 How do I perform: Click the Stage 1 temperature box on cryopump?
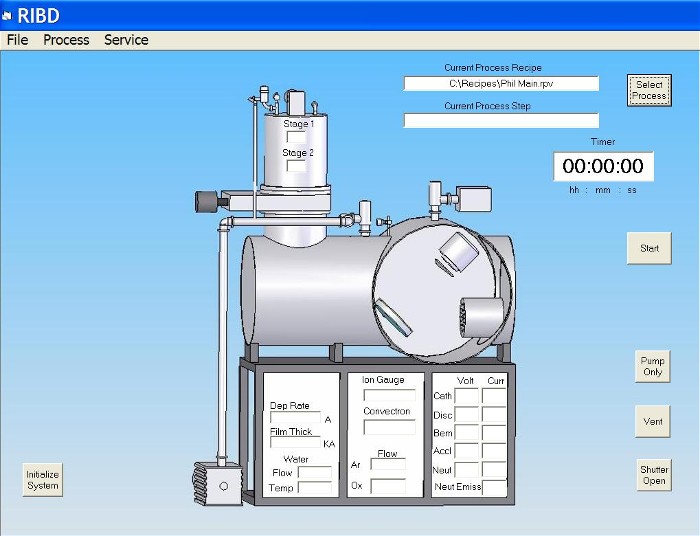pyautogui.click(x=297, y=137)
